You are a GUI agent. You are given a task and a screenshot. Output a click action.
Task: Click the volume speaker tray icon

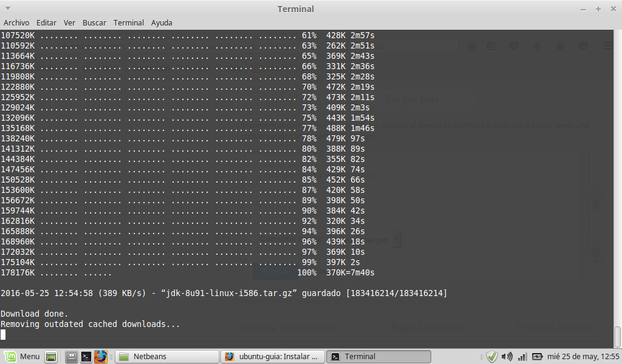click(x=507, y=356)
